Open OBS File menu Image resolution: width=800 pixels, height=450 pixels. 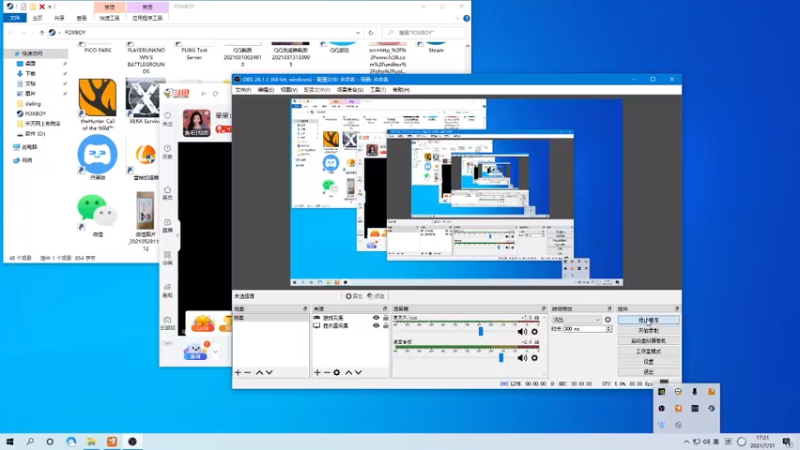(243, 90)
